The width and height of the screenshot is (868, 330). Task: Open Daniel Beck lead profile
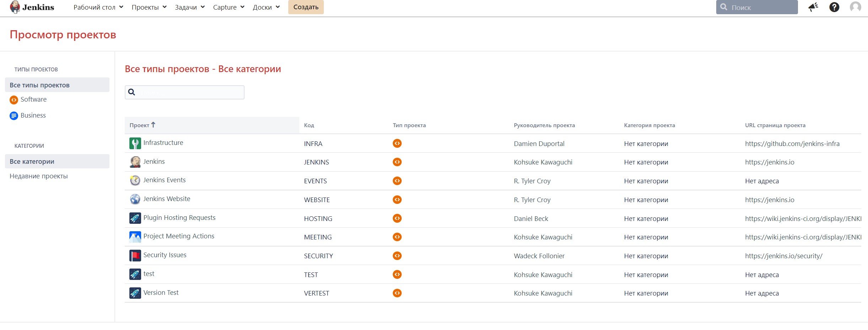[x=531, y=218]
